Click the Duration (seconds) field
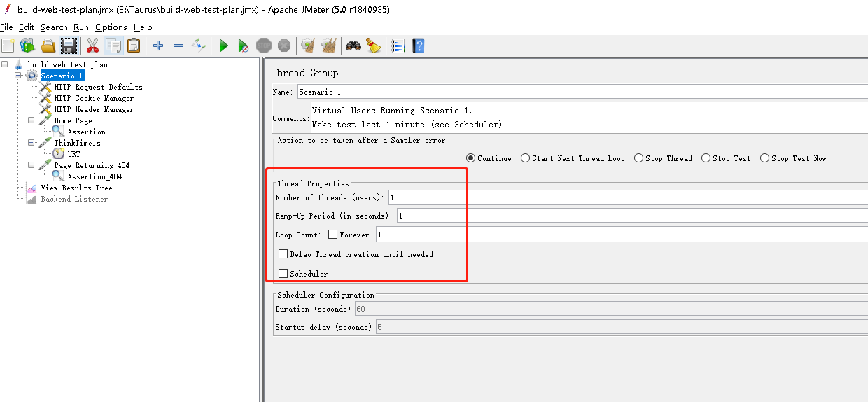Image resolution: width=868 pixels, height=402 pixels. 612,309
